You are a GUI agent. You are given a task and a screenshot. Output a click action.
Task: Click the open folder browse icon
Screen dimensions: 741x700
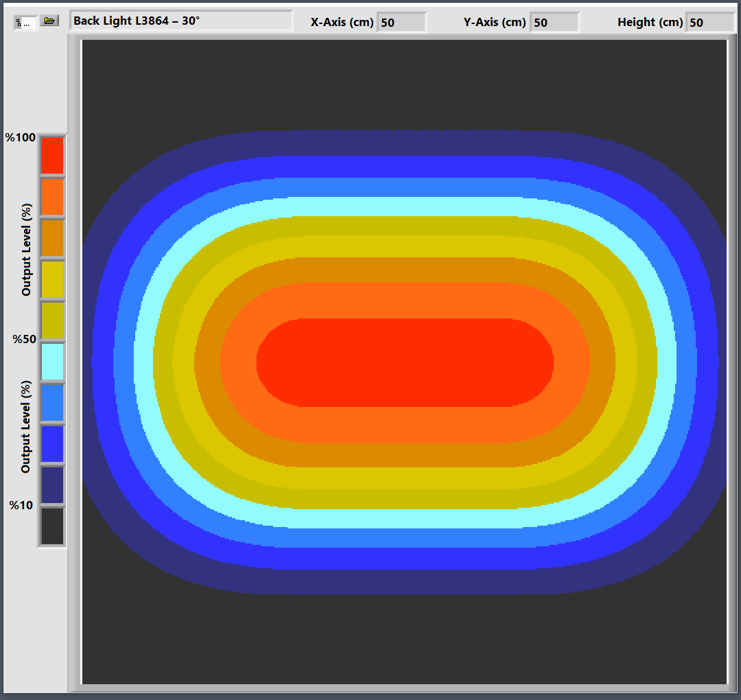coord(49,21)
